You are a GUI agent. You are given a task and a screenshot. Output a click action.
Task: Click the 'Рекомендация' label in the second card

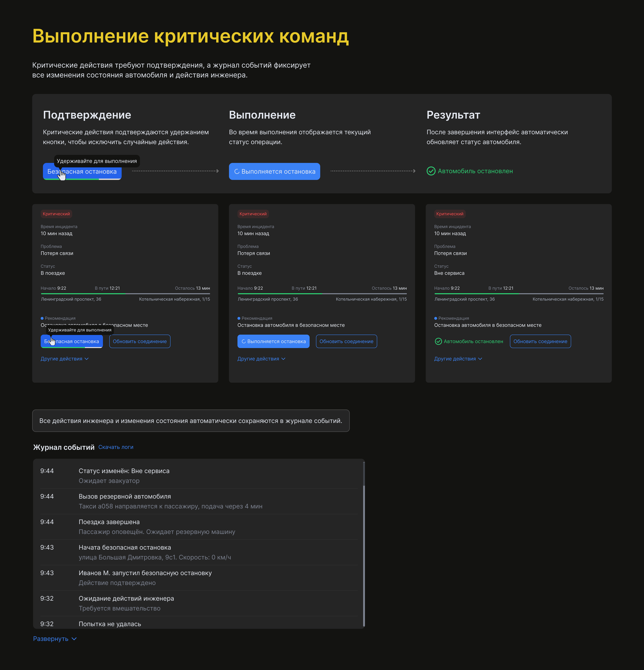pos(257,318)
